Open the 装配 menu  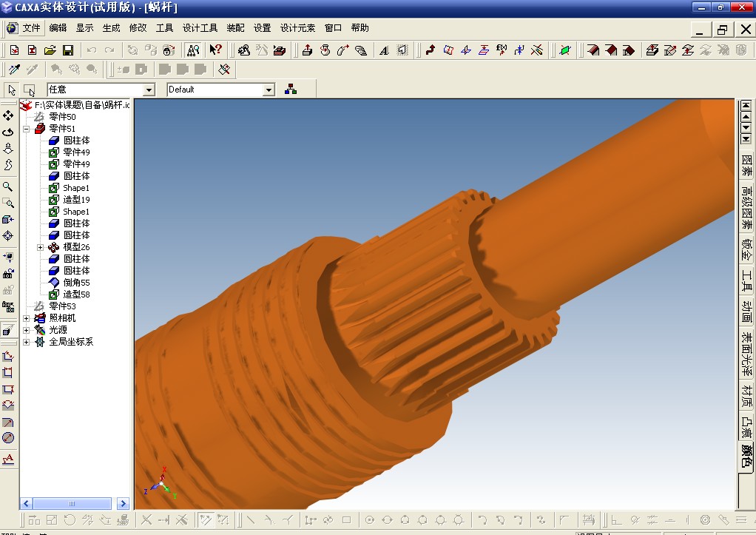(x=236, y=28)
